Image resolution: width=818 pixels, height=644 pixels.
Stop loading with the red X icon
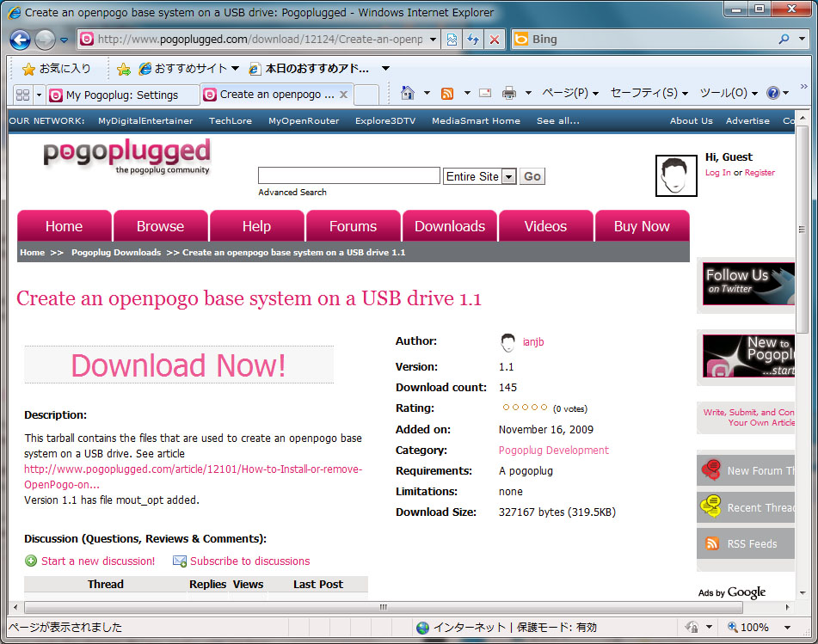click(x=495, y=40)
